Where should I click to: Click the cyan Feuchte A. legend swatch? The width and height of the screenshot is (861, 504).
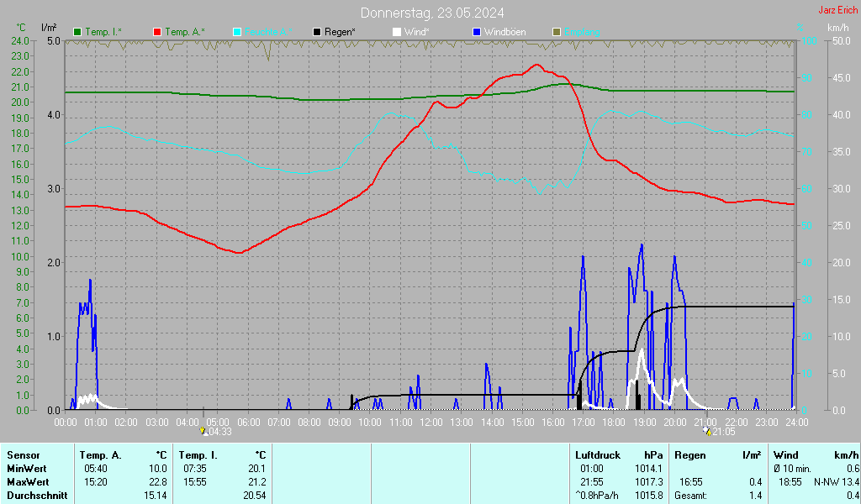pos(237,32)
